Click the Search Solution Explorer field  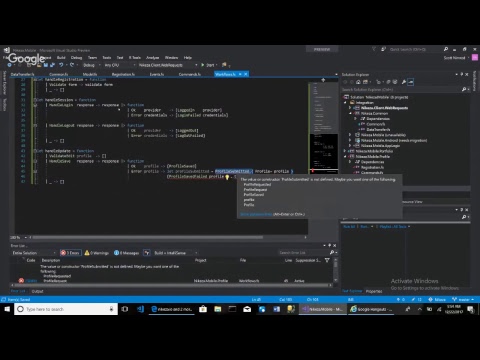click(401, 89)
